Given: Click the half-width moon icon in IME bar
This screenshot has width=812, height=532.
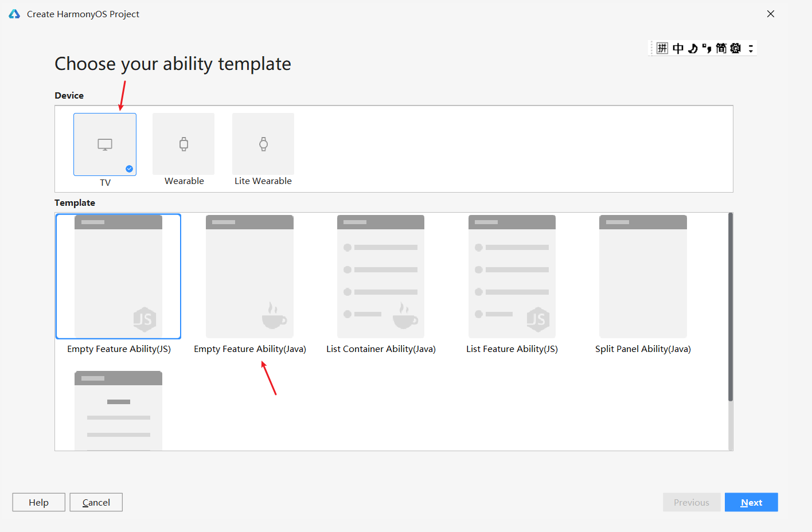Looking at the screenshot, I should click(x=693, y=48).
